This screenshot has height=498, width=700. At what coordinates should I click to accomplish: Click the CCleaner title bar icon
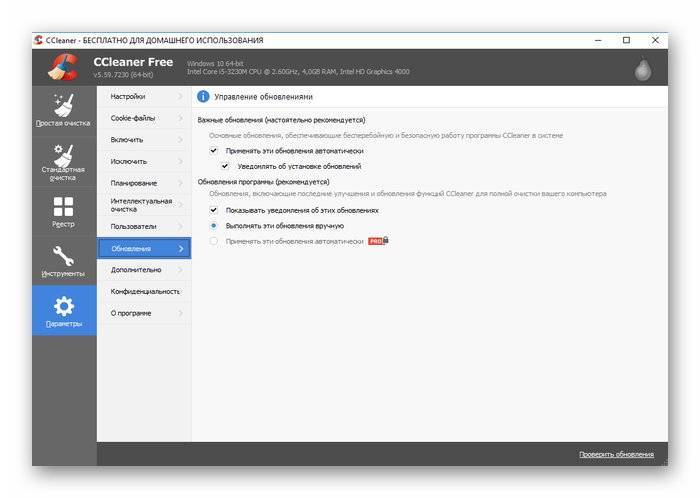pos(39,40)
